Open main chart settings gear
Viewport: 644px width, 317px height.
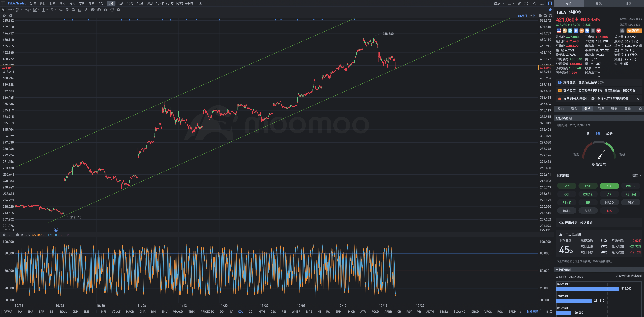4,16
